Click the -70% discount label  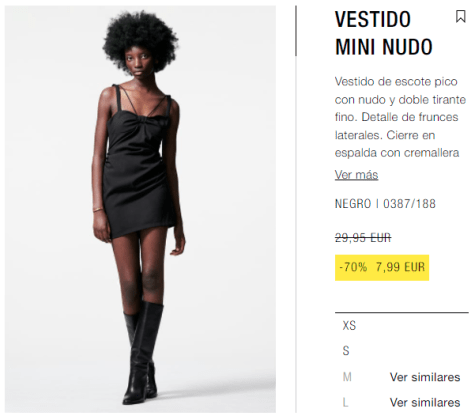[x=353, y=267]
